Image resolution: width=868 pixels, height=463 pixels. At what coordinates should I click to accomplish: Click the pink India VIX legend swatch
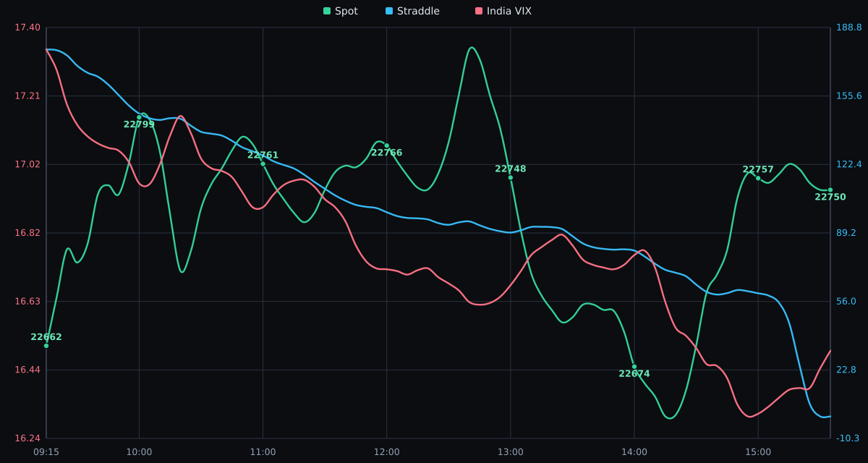click(479, 11)
